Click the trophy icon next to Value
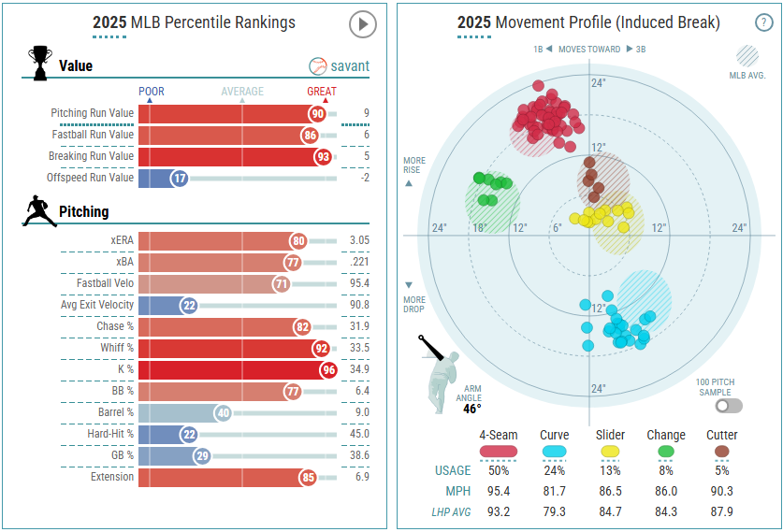The width and height of the screenshot is (783, 532). [38, 64]
